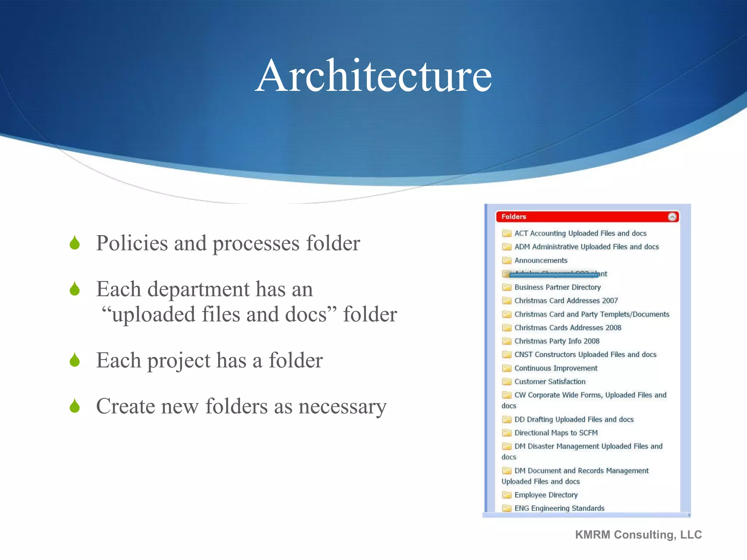Viewport: 747px width, 560px height.
Task: Click the CW Corporate Wide Forms folder icon
Action: (x=507, y=395)
